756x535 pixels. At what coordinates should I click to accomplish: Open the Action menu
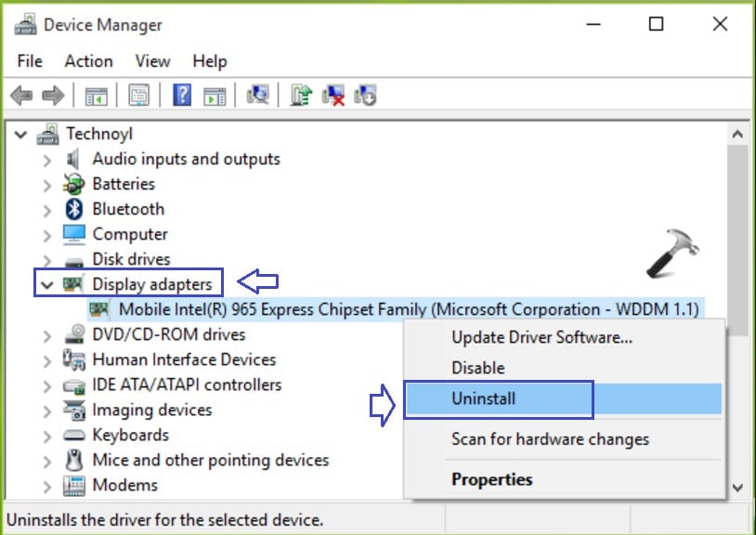click(88, 61)
